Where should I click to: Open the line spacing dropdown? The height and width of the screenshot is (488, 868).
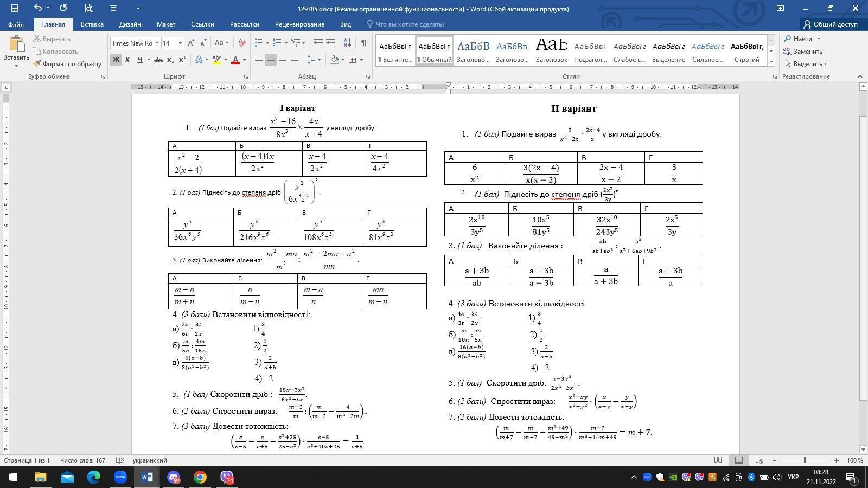pyautogui.click(x=319, y=60)
